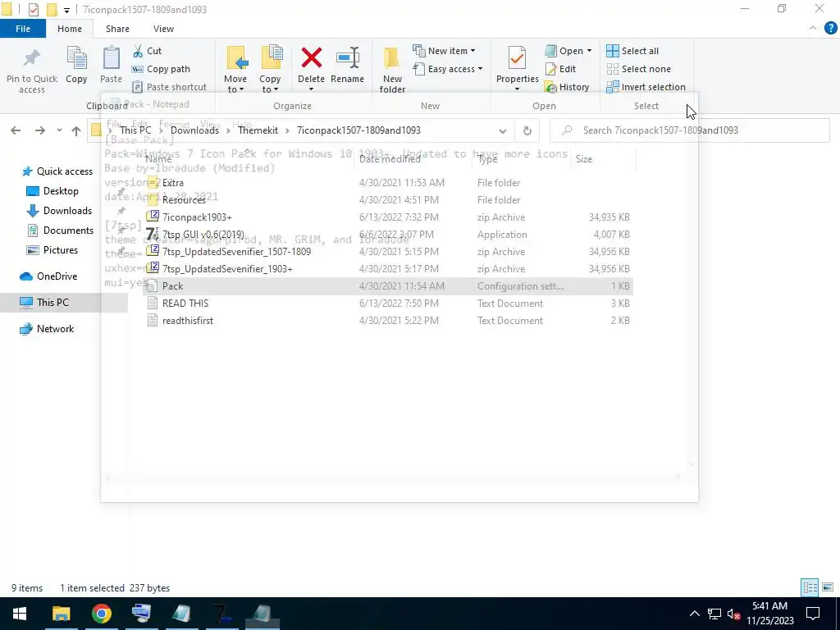Select the Extra folder row
840x630 pixels.
click(x=388, y=183)
